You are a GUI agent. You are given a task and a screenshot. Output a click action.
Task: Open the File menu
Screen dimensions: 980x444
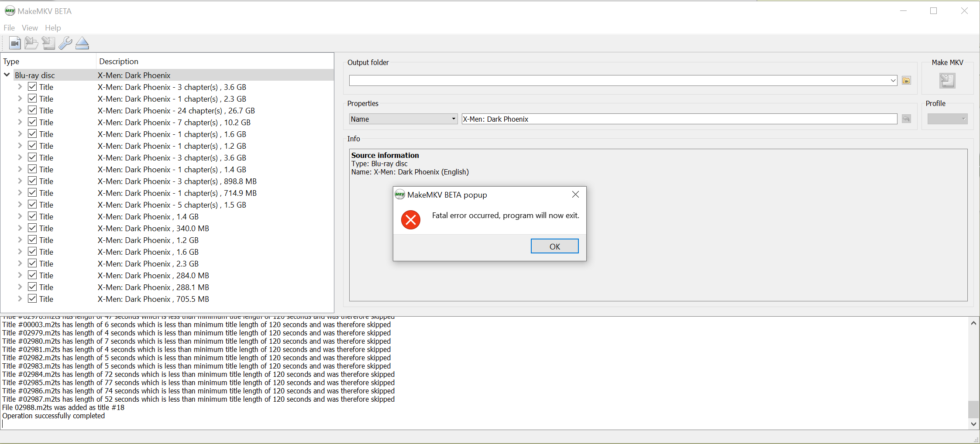(x=9, y=28)
